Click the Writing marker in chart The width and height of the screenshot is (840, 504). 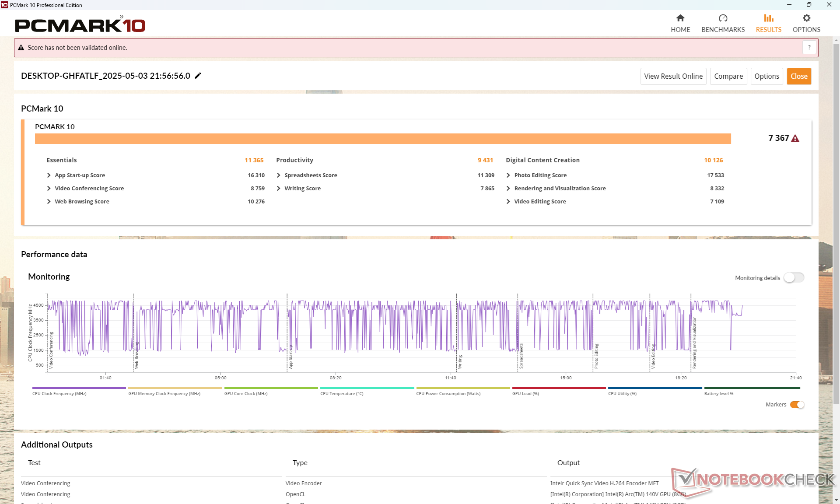(x=460, y=362)
